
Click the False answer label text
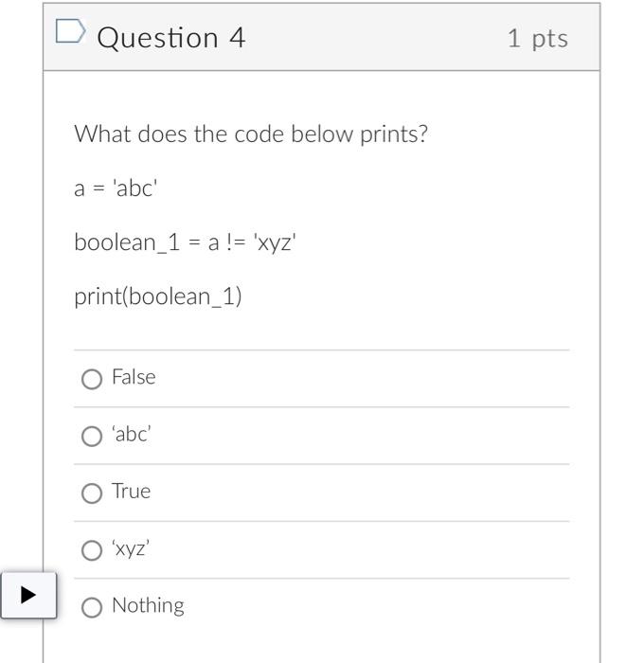(x=134, y=377)
